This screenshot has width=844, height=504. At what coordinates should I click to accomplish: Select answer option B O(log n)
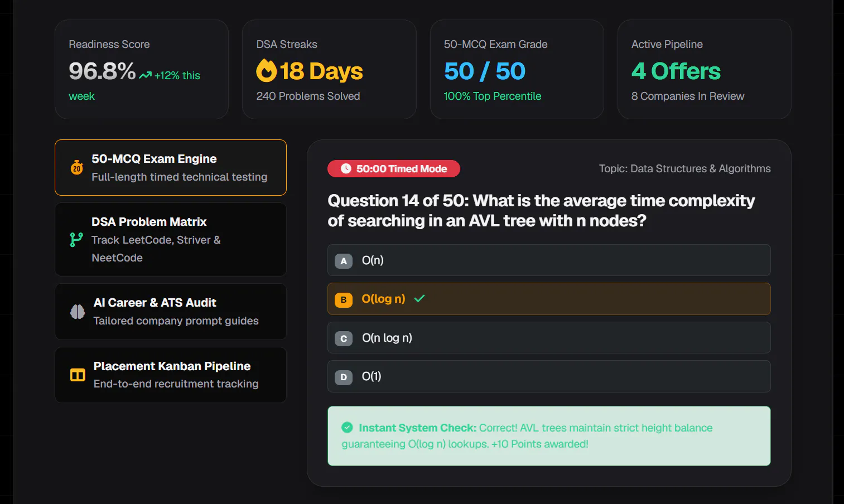click(549, 299)
